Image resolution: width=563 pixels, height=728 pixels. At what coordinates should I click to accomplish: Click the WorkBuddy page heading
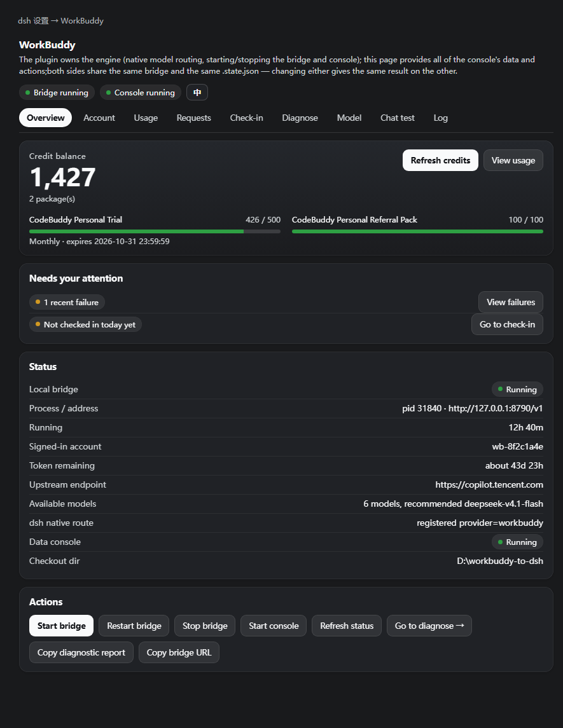(47, 45)
